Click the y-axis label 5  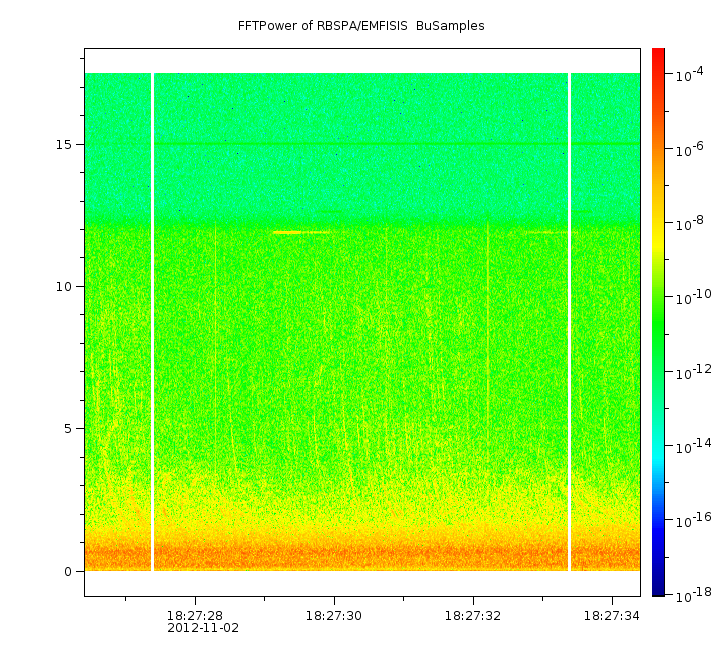tap(68, 429)
